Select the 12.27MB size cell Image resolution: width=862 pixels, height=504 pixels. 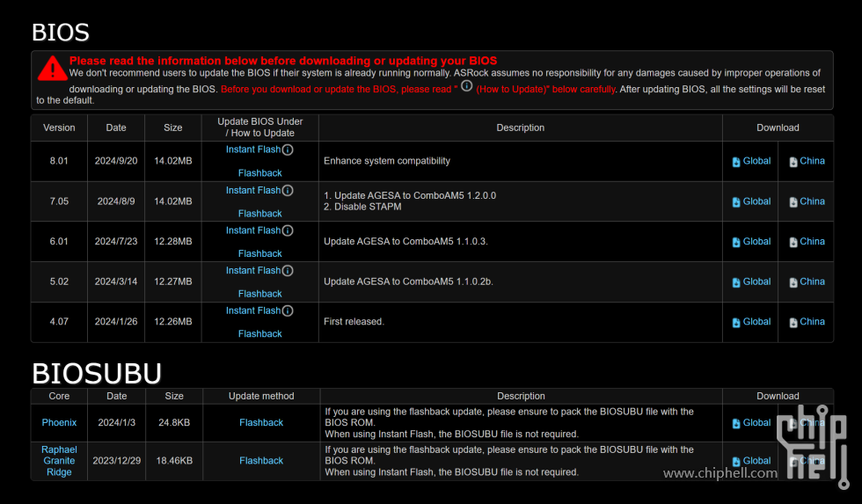click(172, 281)
